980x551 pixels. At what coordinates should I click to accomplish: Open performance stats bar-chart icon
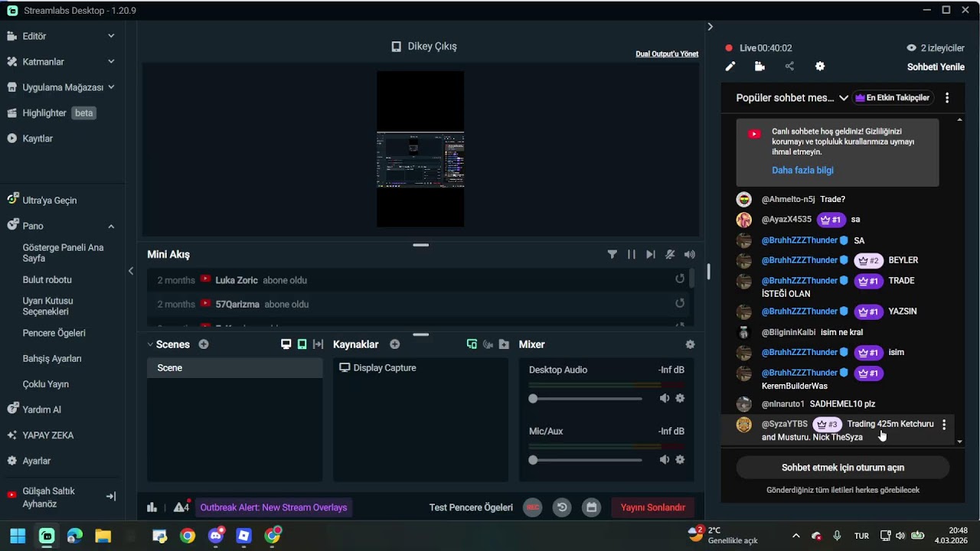point(152,507)
